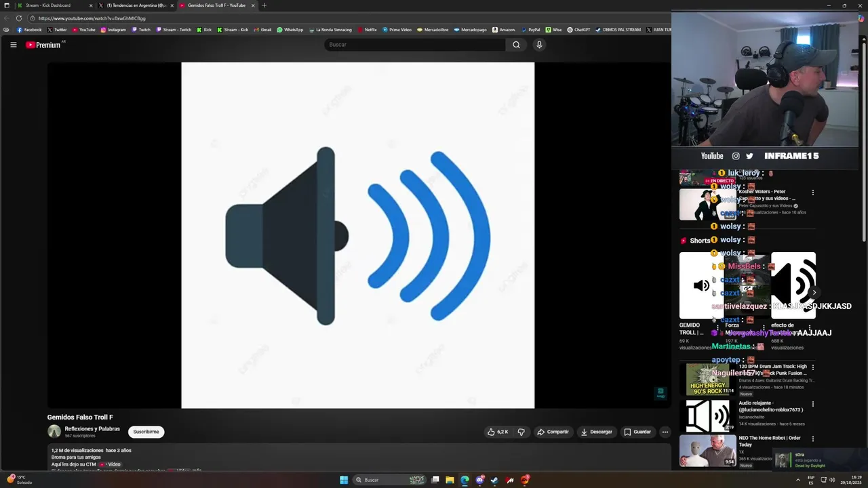Open the YouTube guide hamburger menu
868x488 pixels.
tap(13, 45)
